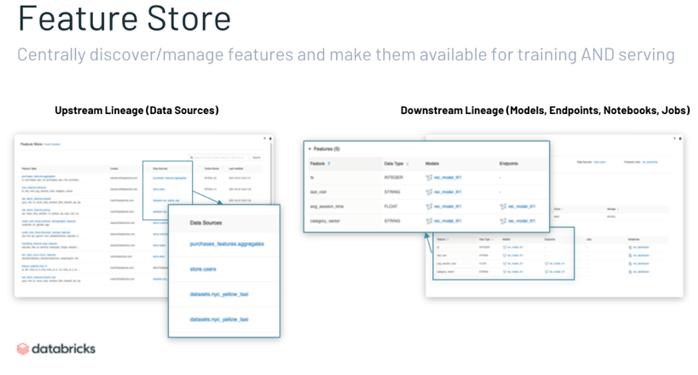Open lower datasets.nyc_yellow_taxi link in callout

click(219, 319)
